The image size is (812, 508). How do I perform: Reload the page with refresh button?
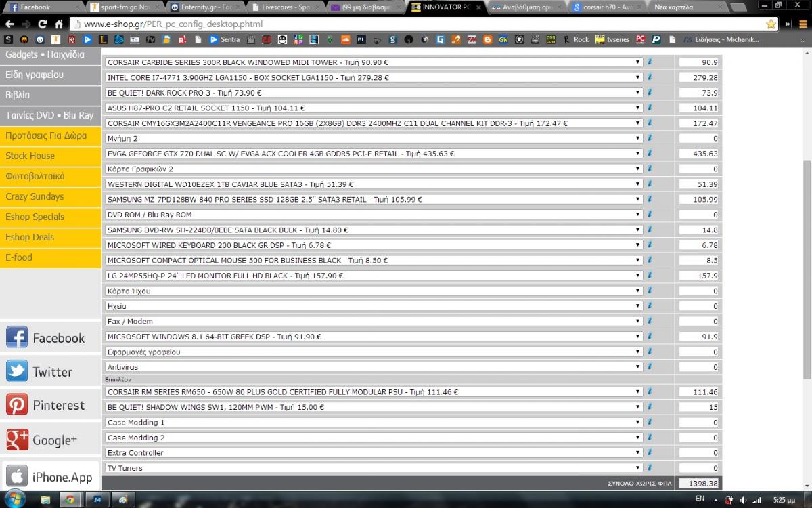(x=42, y=24)
